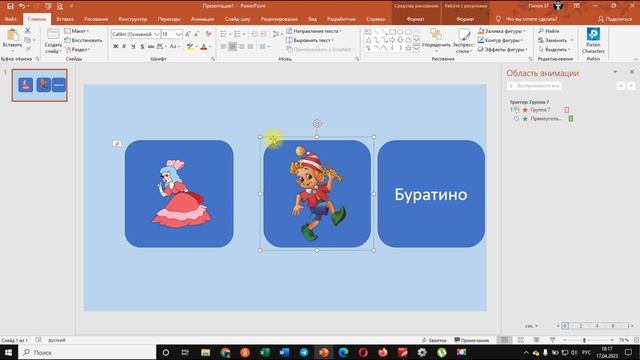The width and height of the screenshot is (640, 360).
Task: Cut selection with the scissors icon
Action: (28, 31)
